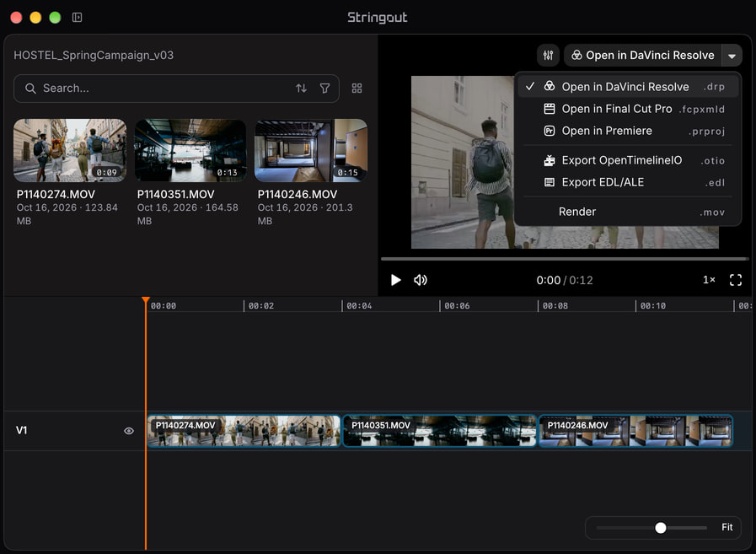
Task: Click the 0:15 duration badge
Action: (347, 172)
